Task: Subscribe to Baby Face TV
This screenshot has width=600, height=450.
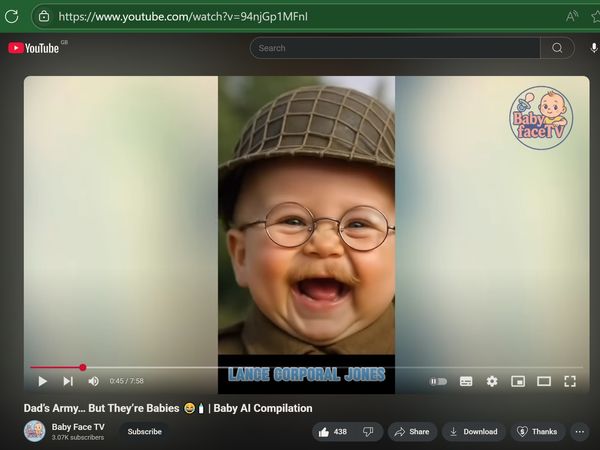Action: [144, 432]
